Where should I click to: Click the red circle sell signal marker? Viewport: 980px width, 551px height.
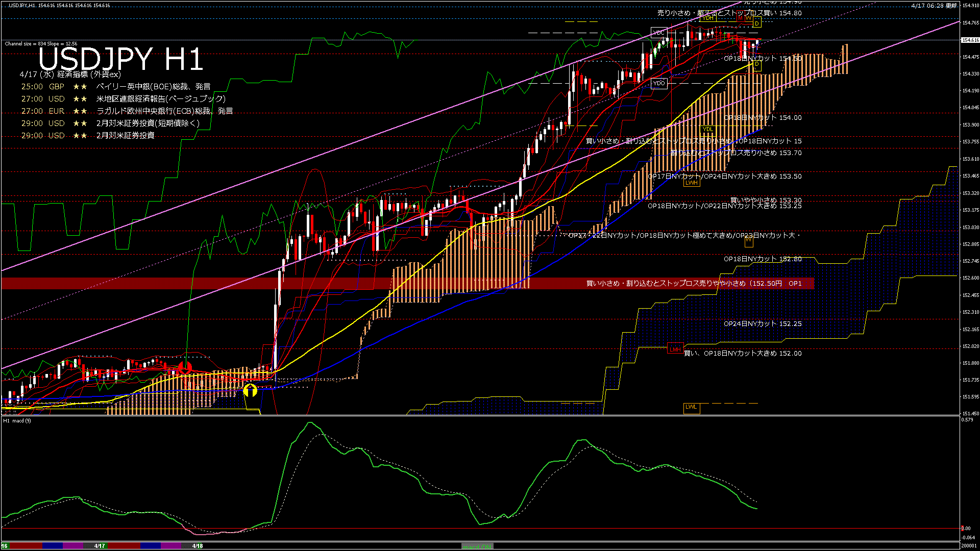tap(185, 367)
